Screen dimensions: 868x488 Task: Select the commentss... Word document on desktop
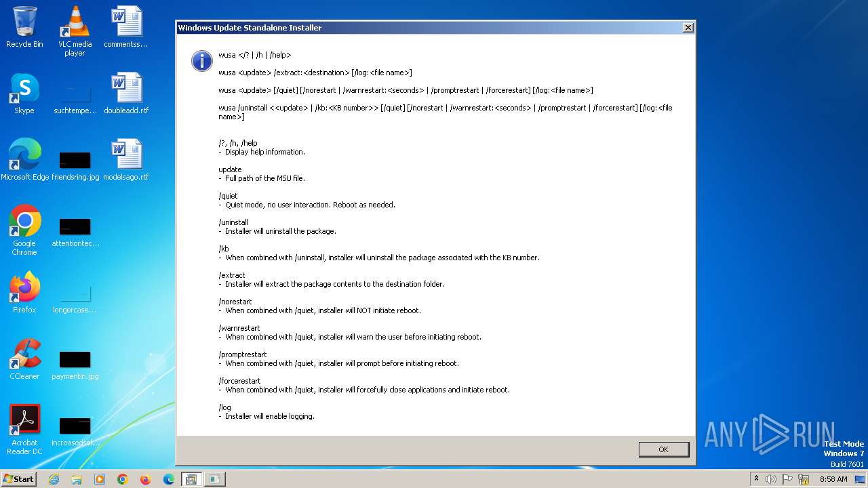(126, 27)
